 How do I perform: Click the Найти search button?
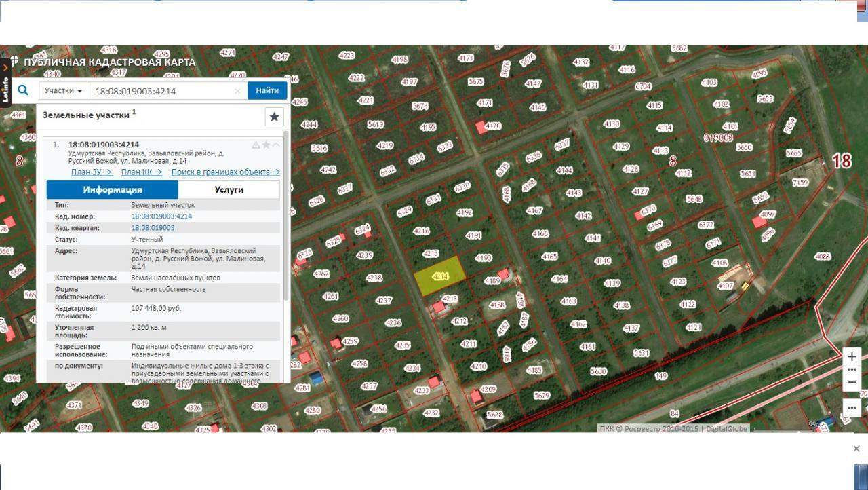point(267,90)
